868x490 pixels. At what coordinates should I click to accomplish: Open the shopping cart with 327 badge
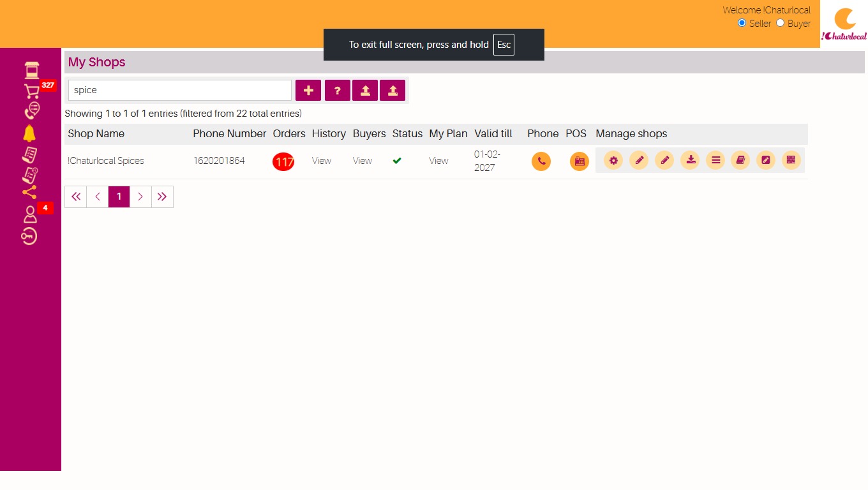pos(32,91)
